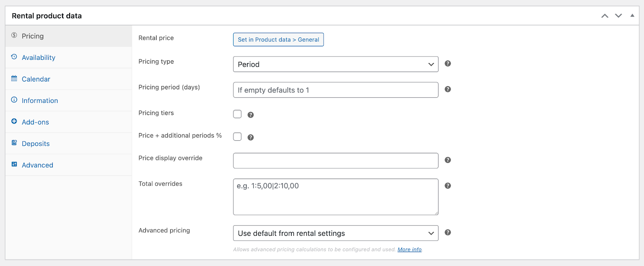
Task: Select the Pricing tab
Action: pyautogui.click(x=68, y=36)
